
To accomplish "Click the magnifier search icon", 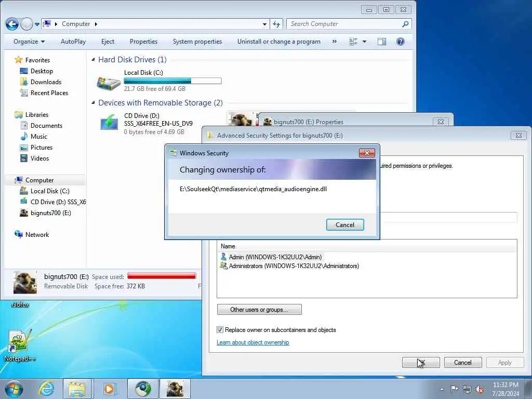I will click(405, 24).
